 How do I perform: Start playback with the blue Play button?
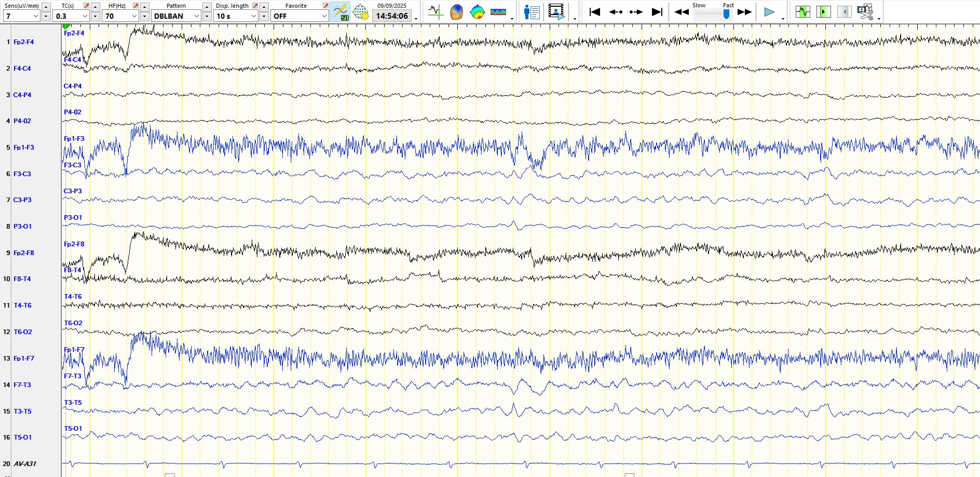(769, 12)
